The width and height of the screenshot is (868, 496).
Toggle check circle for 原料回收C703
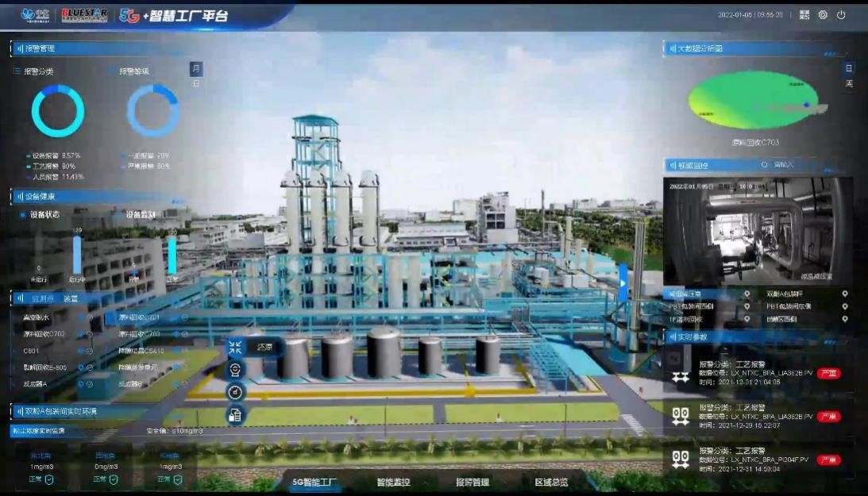[184, 334]
